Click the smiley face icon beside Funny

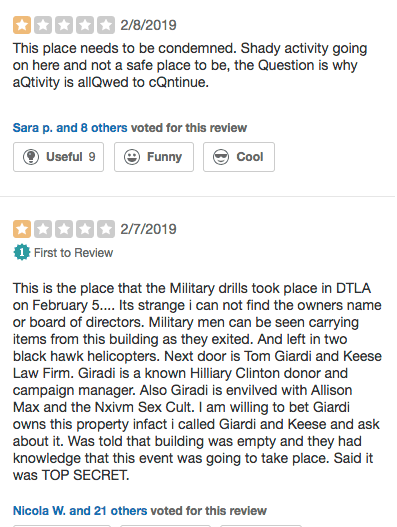[132, 157]
